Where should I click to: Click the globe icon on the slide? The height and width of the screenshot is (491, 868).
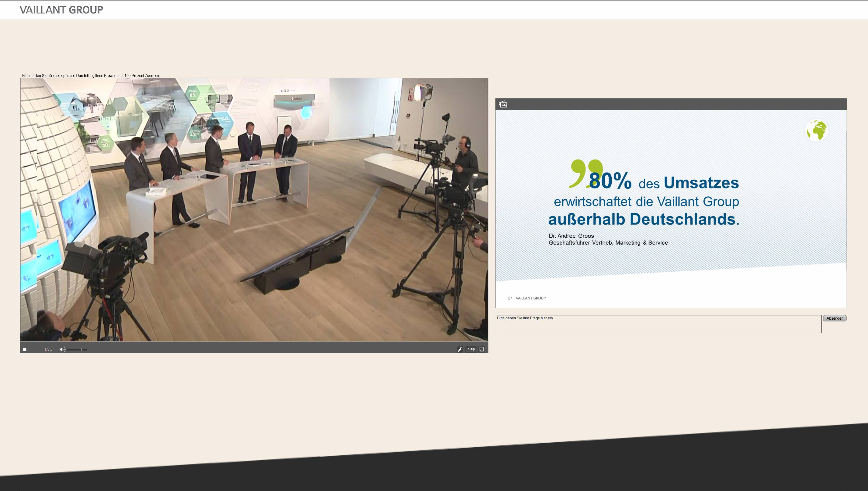coord(816,130)
